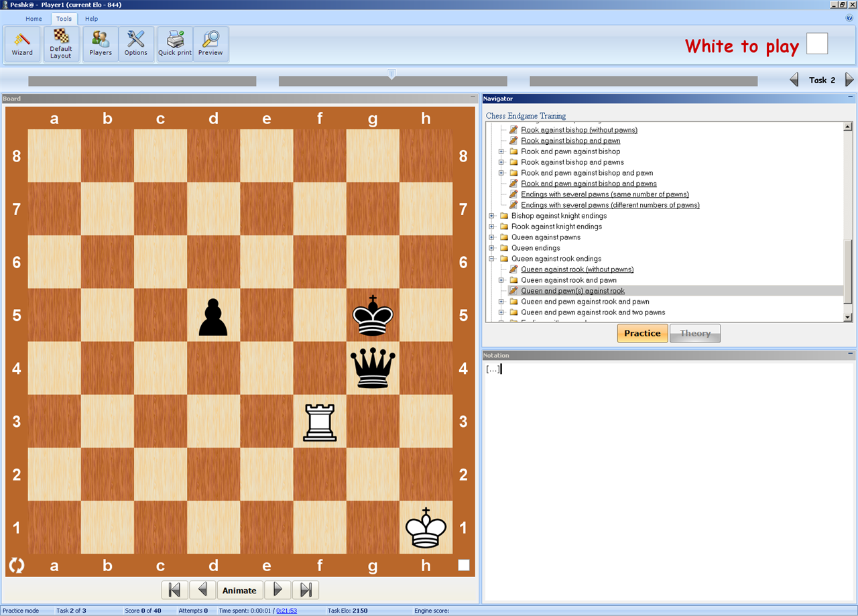The width and height of the screenshot is (858, 616).
Task: Open Rook and pawn against bishop and pawns
Action: 589,184
